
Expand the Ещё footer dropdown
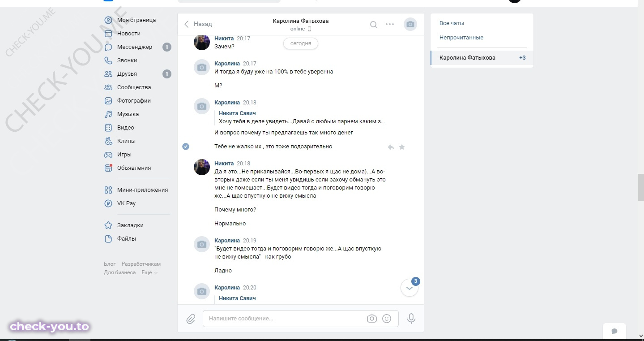149,272
